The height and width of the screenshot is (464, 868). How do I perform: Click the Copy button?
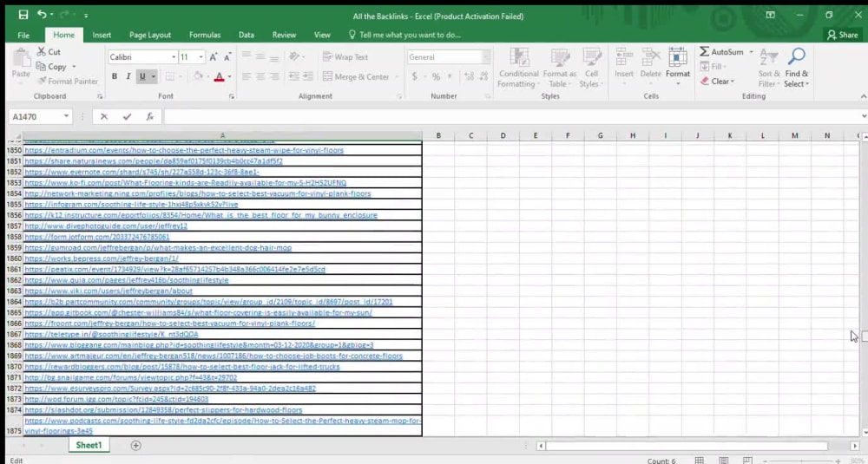pyautogui.click(x=51, y=67)
